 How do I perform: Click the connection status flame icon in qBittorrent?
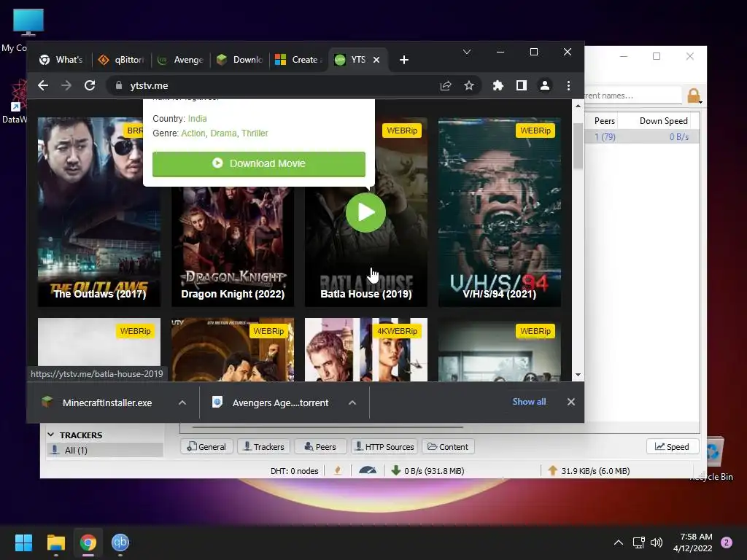point(338,470)
